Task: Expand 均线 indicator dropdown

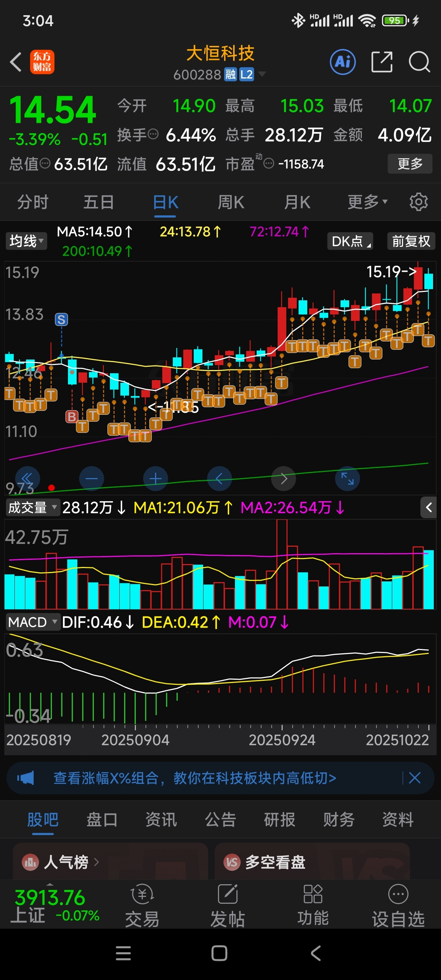Action: [26, 241]
